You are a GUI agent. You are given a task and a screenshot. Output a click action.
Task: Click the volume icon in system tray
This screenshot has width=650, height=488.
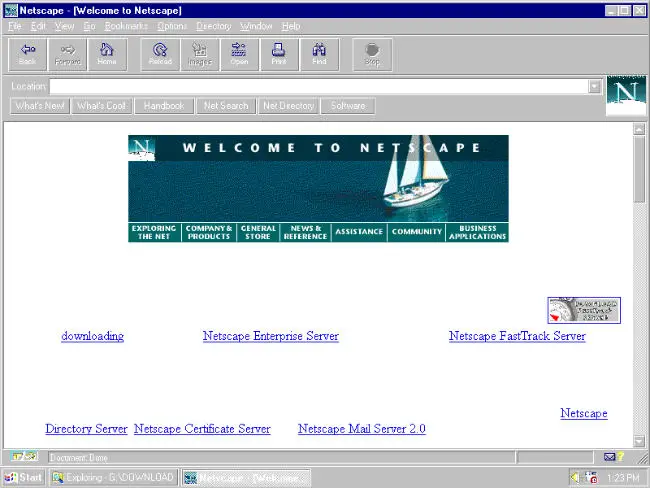pyautogui.click(x=575, y=478)
